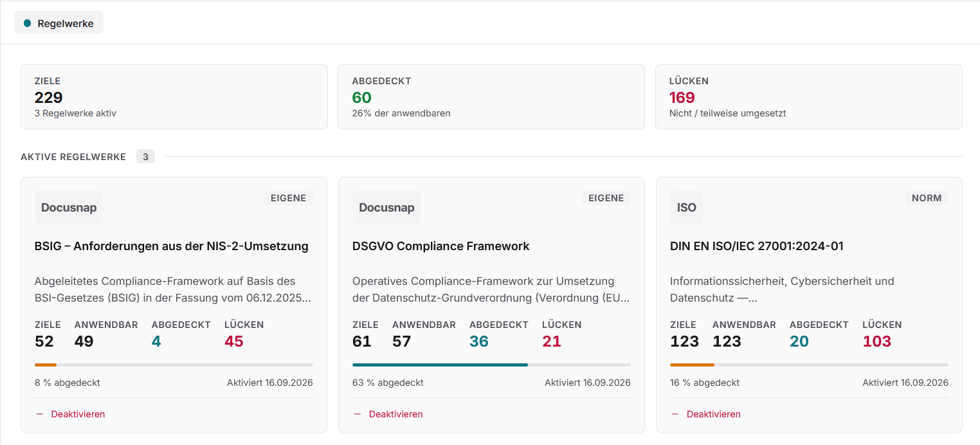Viewport: 980px width, 445px height.
Task: Click the activation date on the DSGVO card
Action: pos(588,383)
